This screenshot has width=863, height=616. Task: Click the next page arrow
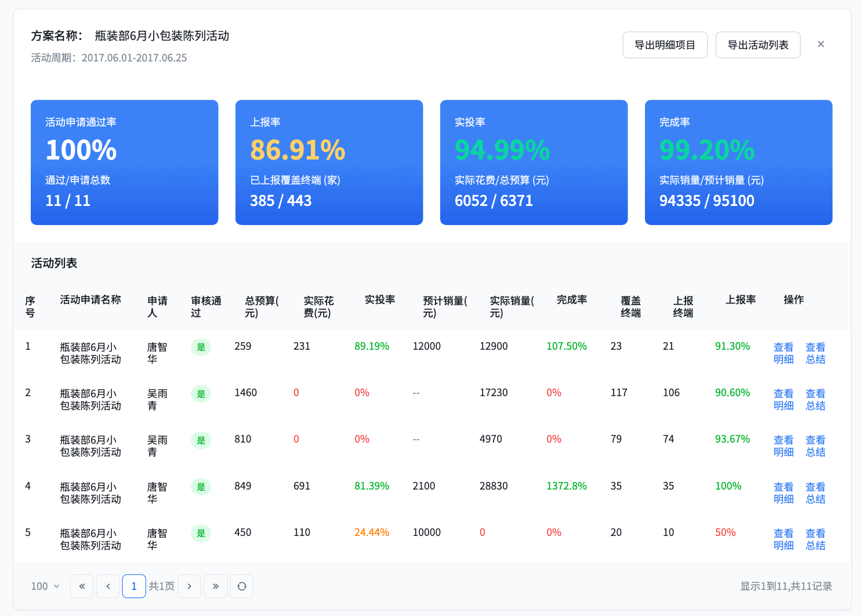pyautogui.click(x=189, y=586)
